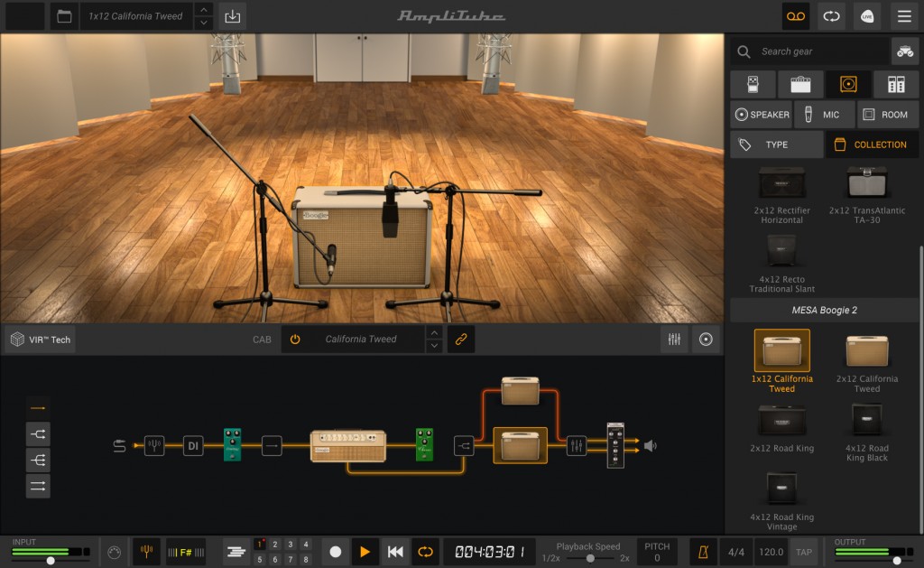Show stomp pedals gear category

[753, 84]
